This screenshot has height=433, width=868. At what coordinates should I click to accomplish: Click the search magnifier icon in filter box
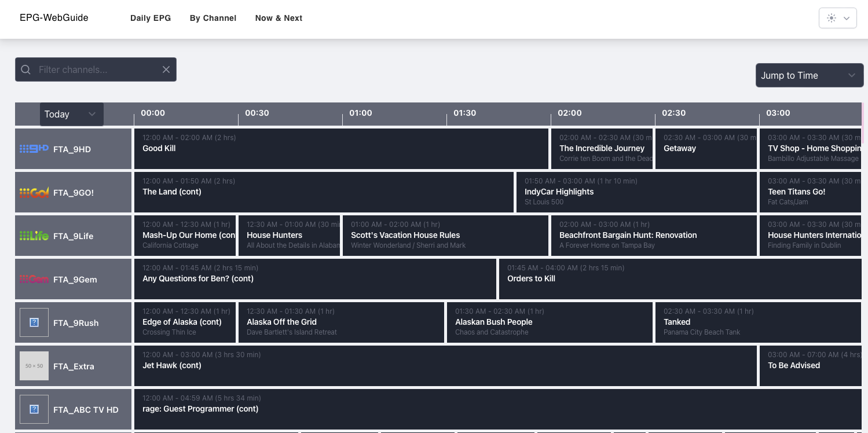point(25,69)
